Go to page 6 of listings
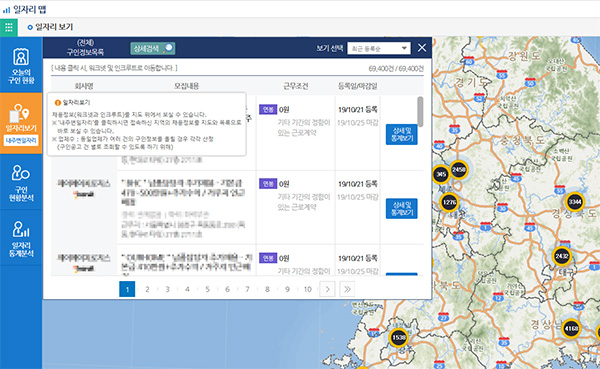The image size is (600, 369). coord(227,289)
